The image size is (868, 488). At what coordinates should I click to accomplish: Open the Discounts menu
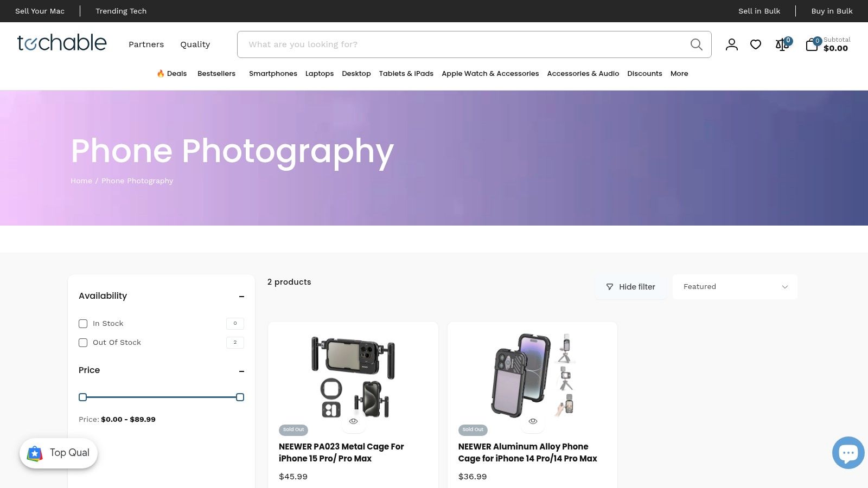(x=644, y=74)
